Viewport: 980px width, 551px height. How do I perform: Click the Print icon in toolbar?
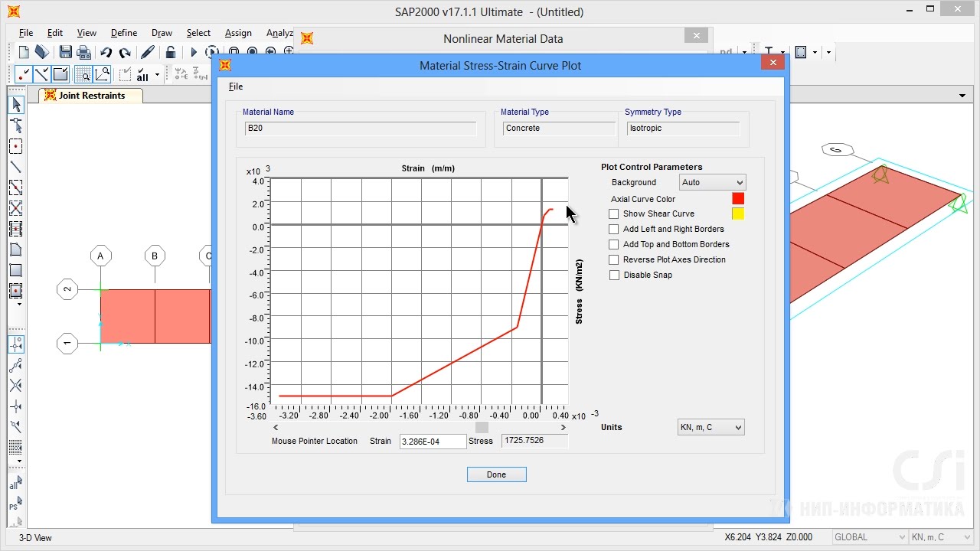84,52
